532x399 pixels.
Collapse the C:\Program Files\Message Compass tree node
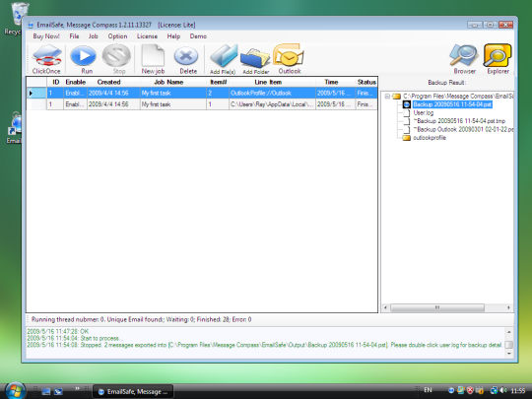tap(387, 97)
